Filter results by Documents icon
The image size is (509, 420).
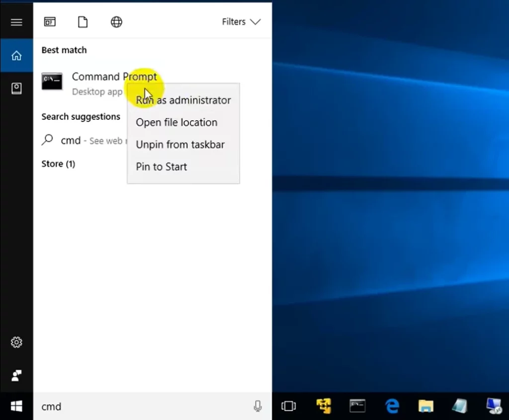point(83,22)
